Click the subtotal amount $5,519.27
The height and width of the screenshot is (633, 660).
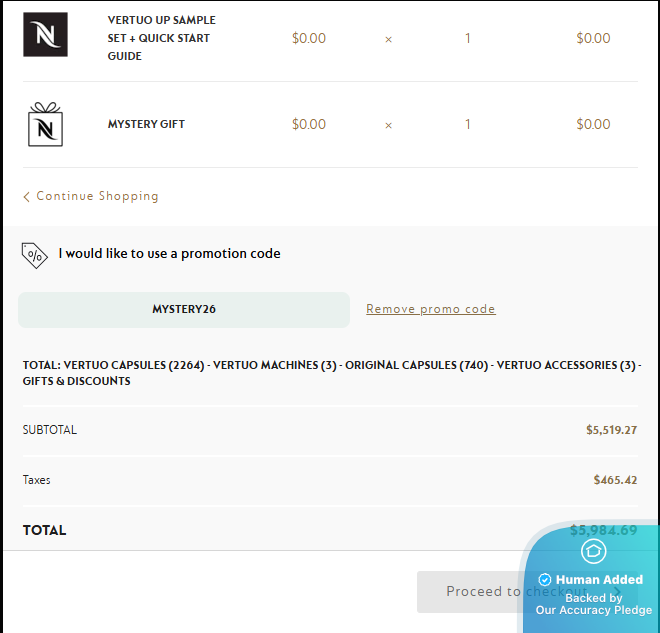[x=611, y=431]
